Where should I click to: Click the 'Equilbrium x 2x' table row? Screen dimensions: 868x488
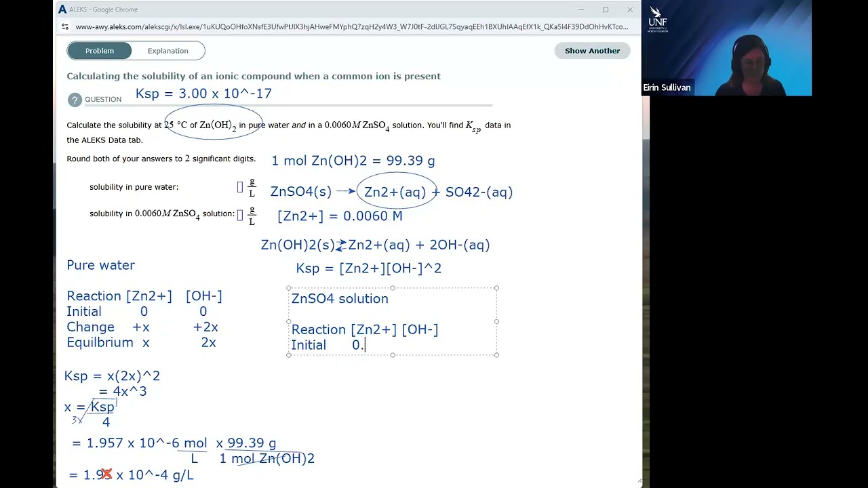pyautogui.click(x=141, y=343)
